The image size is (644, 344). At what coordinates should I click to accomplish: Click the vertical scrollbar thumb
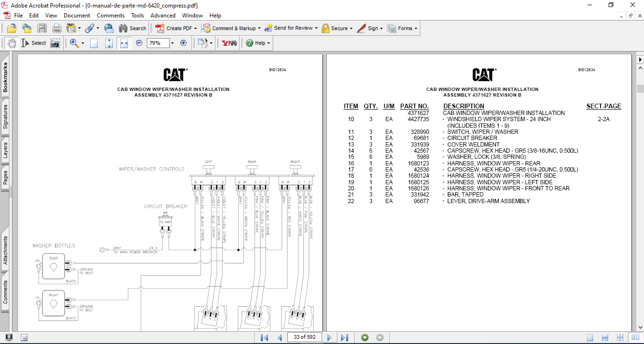pos(640,89)
